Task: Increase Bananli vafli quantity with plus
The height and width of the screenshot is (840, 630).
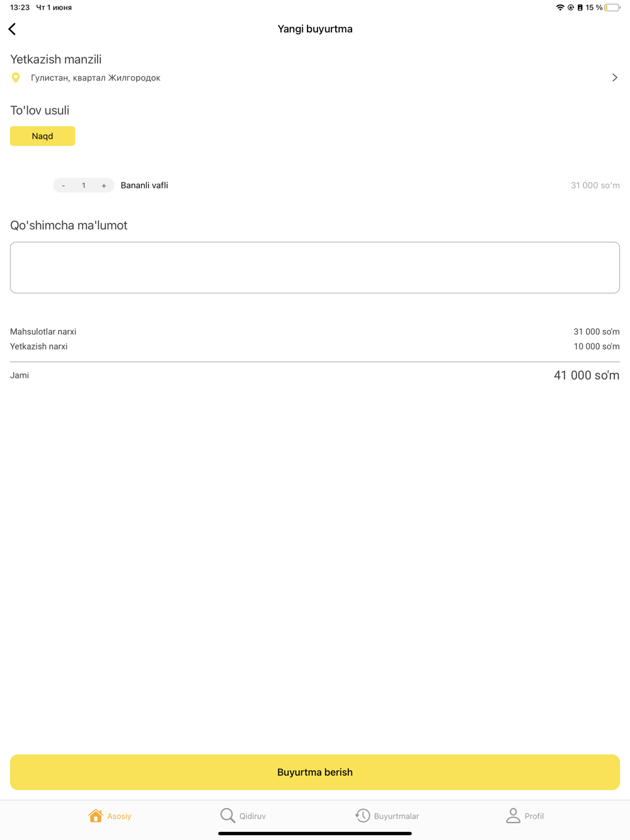Action: pyautogui.click(x=104, y=185)
